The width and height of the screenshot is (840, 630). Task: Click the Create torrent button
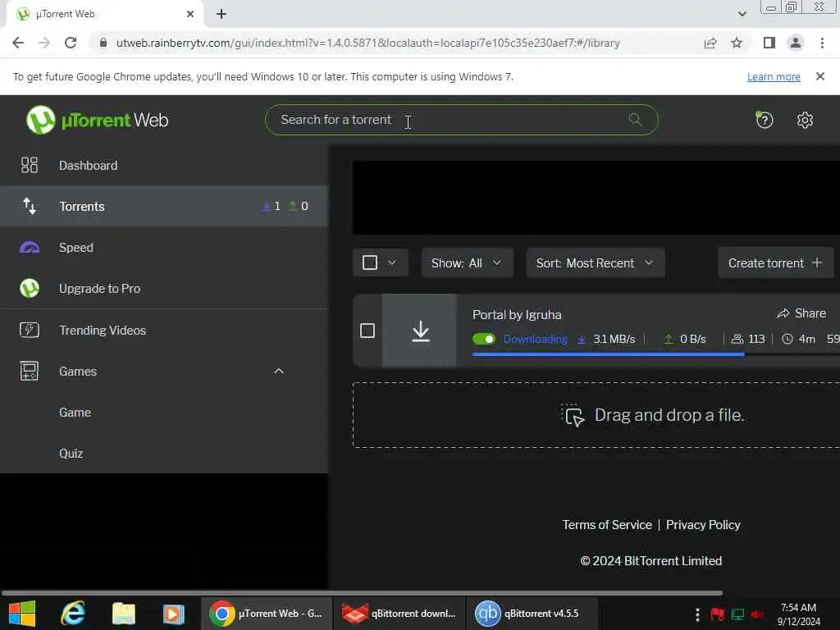point(775,262)
